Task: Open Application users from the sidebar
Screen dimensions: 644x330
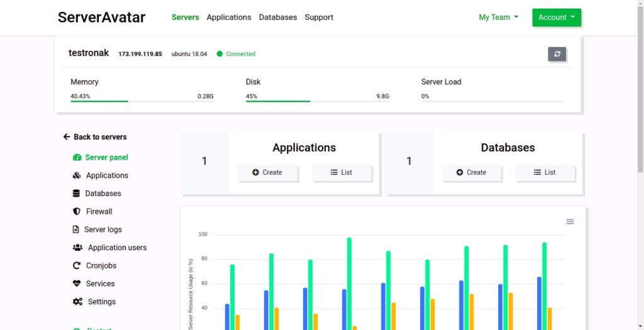Action: [109, 248]
